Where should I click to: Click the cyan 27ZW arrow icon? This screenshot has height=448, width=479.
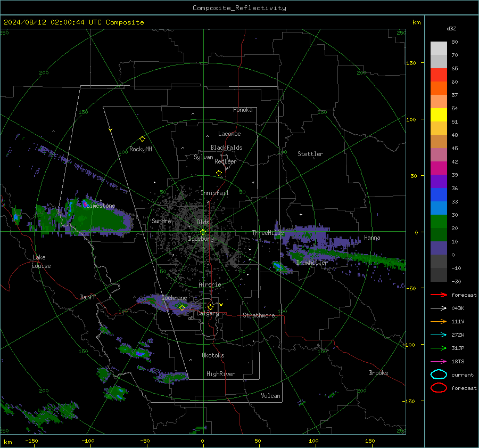439,335
